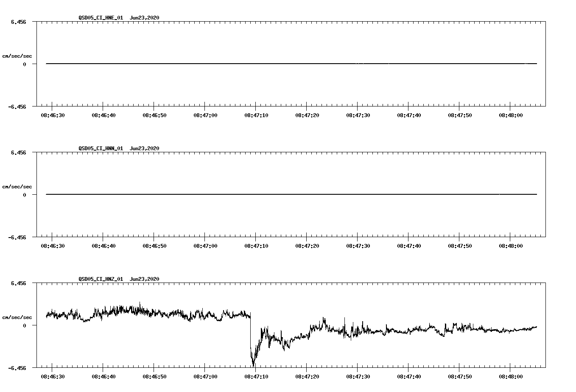Click the 08:47:30 time label under HNE plot
Viewport: 576px width, 392px height.
(x=358, y=115)
